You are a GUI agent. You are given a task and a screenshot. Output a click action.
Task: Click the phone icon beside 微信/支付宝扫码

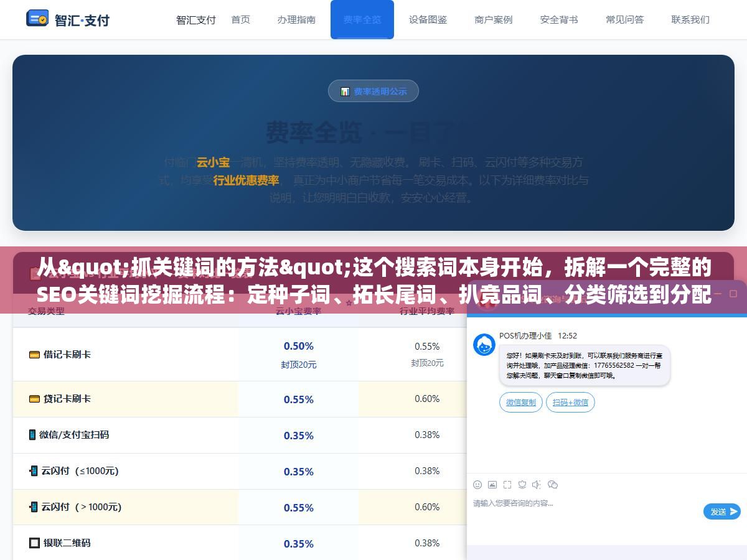(32, 435)
